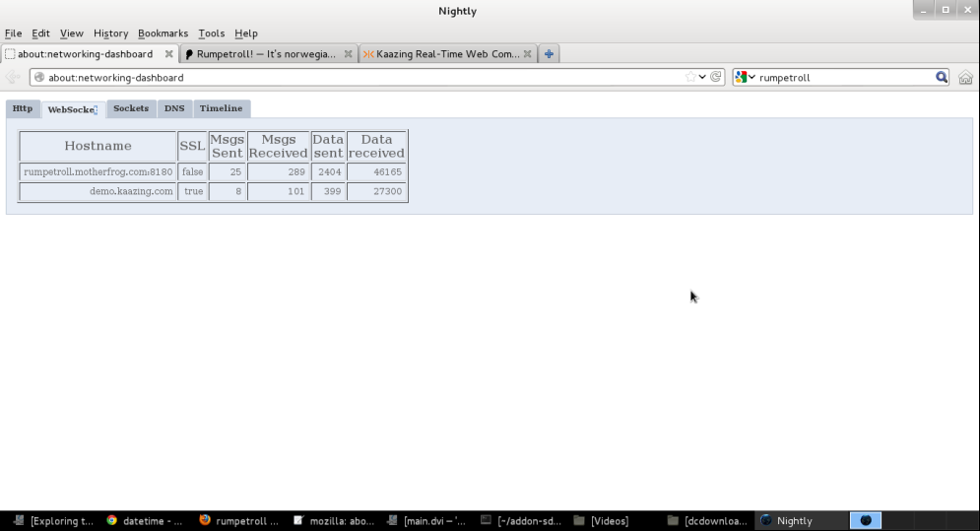Open the View menu
The width and height of the screenshot is (980, 531).
[x=71, y=33]
